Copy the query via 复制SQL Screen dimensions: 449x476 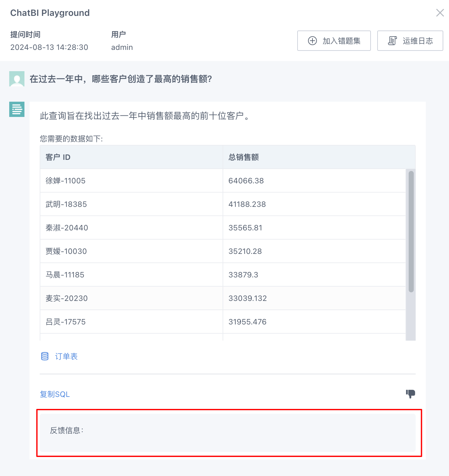[x=55, y=394]
